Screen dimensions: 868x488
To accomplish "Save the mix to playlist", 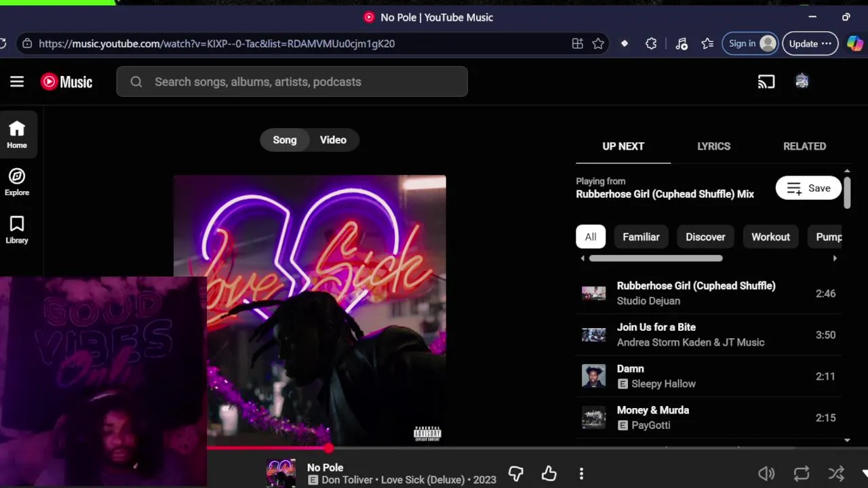I will pos(808,188).
